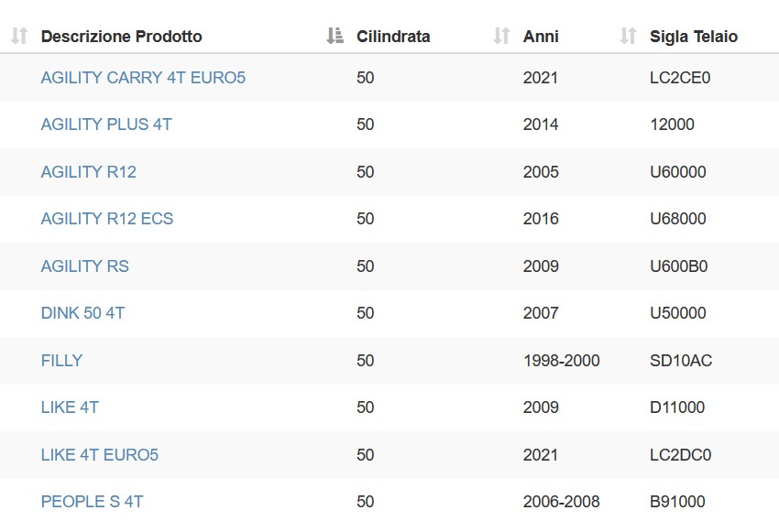Open the PEOPLE S 4T link
The width and height of the screenshot is (779, 532).
92,501
